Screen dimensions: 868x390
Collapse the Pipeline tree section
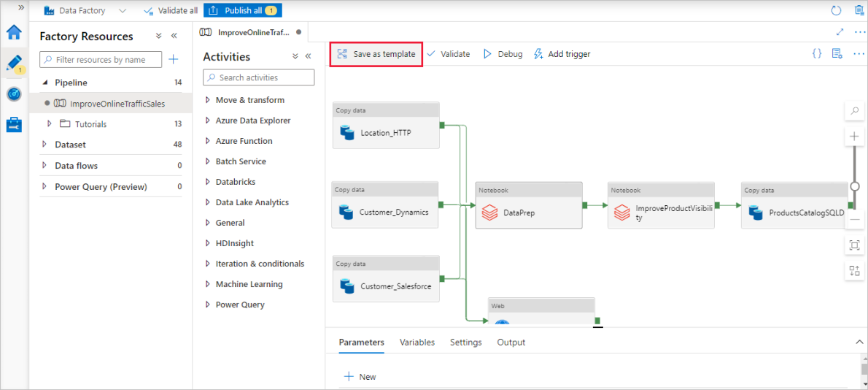coord(45,83)
